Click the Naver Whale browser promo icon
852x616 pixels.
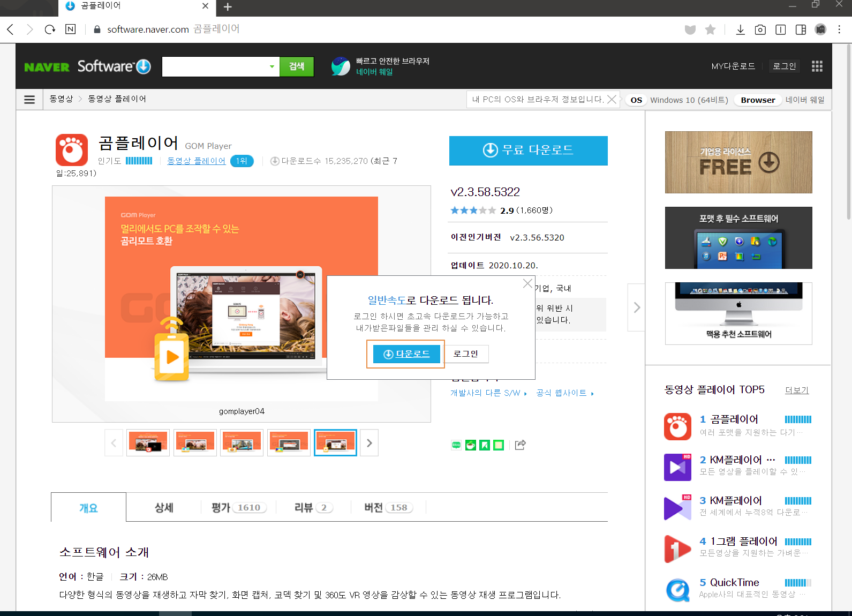pyautogui.click(x=341, y=66)
